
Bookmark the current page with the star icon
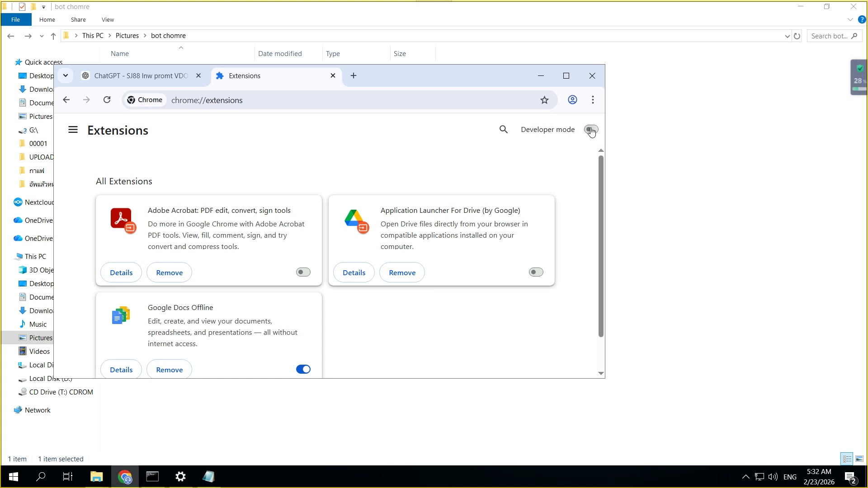click(544, 100)
